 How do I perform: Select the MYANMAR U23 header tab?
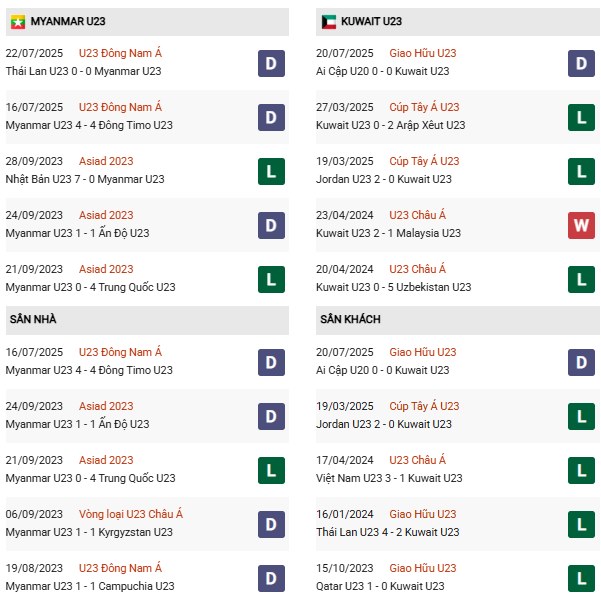[69, 20]
